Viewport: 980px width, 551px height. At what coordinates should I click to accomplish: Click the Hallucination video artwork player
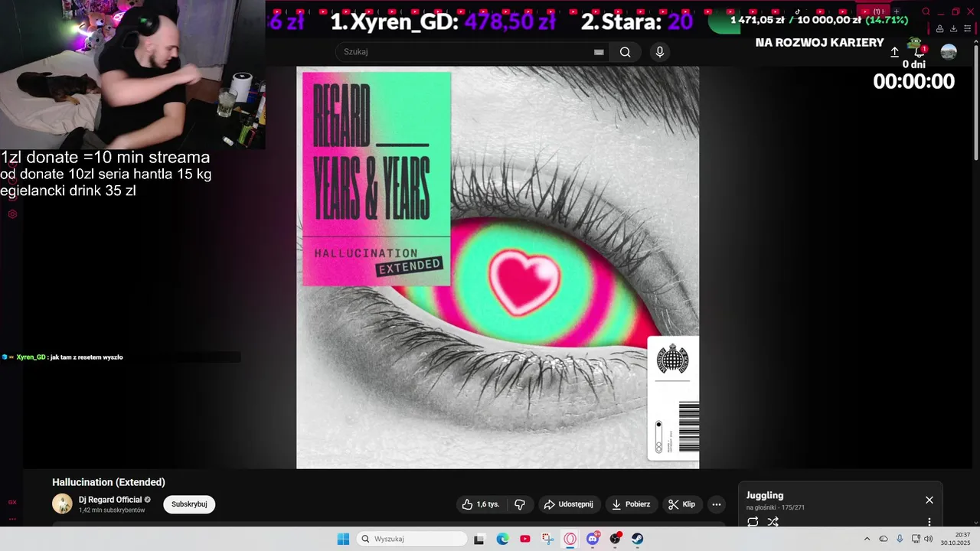498,267
